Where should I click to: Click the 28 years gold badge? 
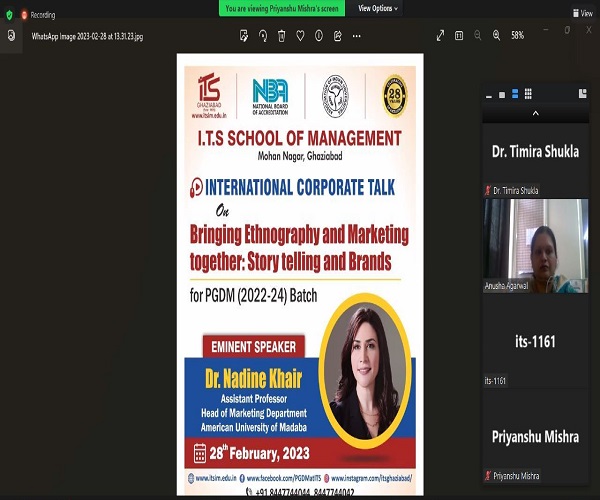pyautogui.click(x=395, y=96)
